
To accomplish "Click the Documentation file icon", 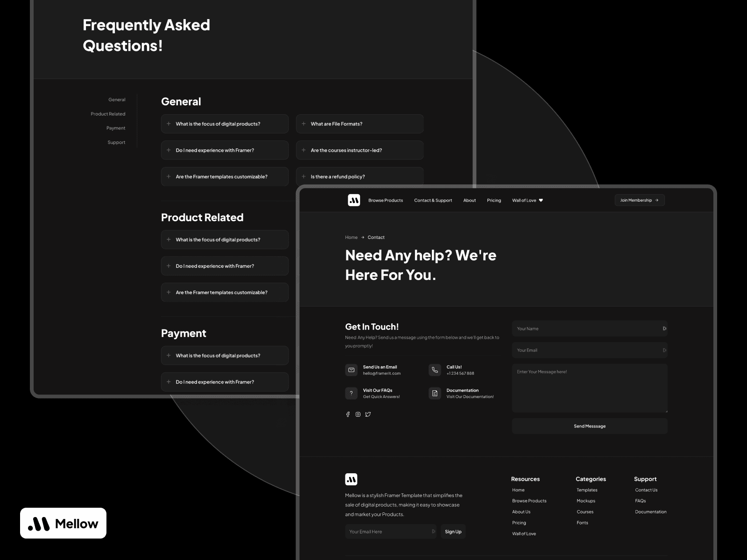I will (x=435, y=393).
